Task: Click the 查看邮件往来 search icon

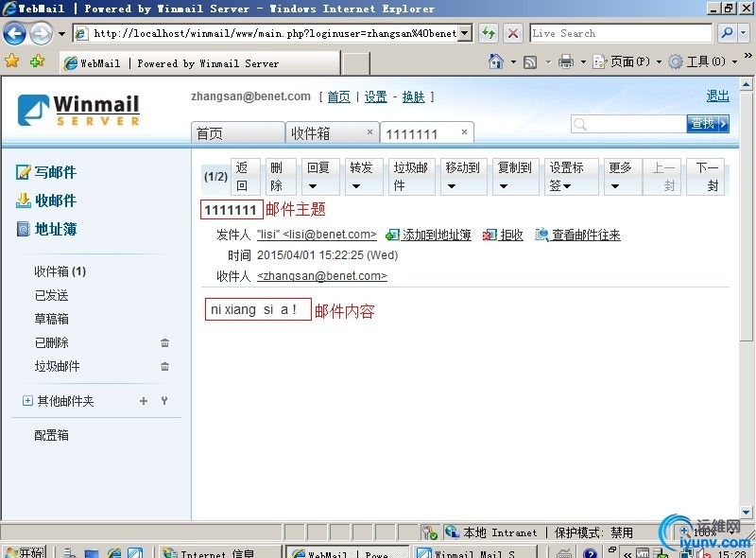Action: (x=541, y=235)
